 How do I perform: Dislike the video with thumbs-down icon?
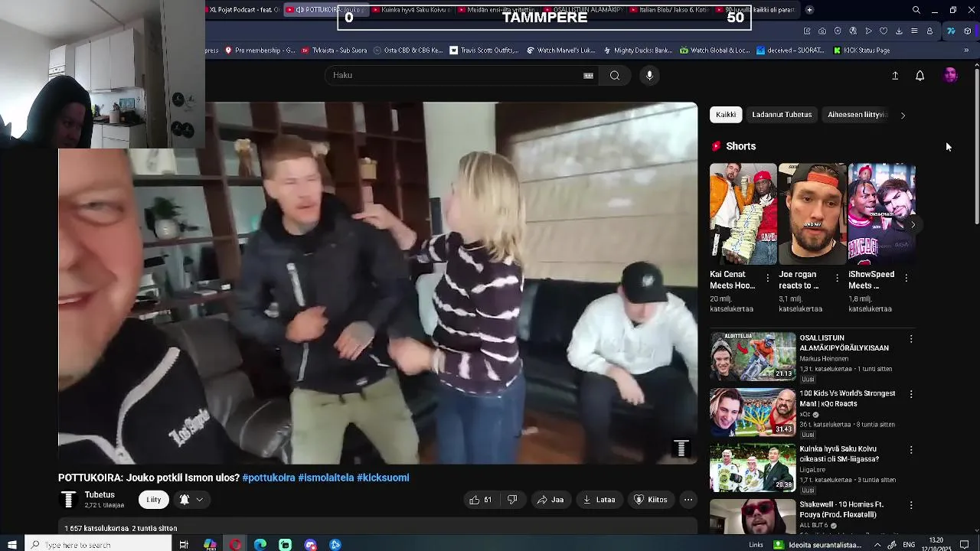point(512,500)
